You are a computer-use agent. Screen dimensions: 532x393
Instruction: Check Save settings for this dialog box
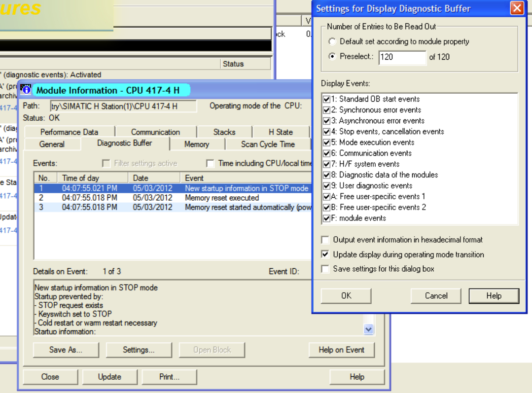point(325,269)
